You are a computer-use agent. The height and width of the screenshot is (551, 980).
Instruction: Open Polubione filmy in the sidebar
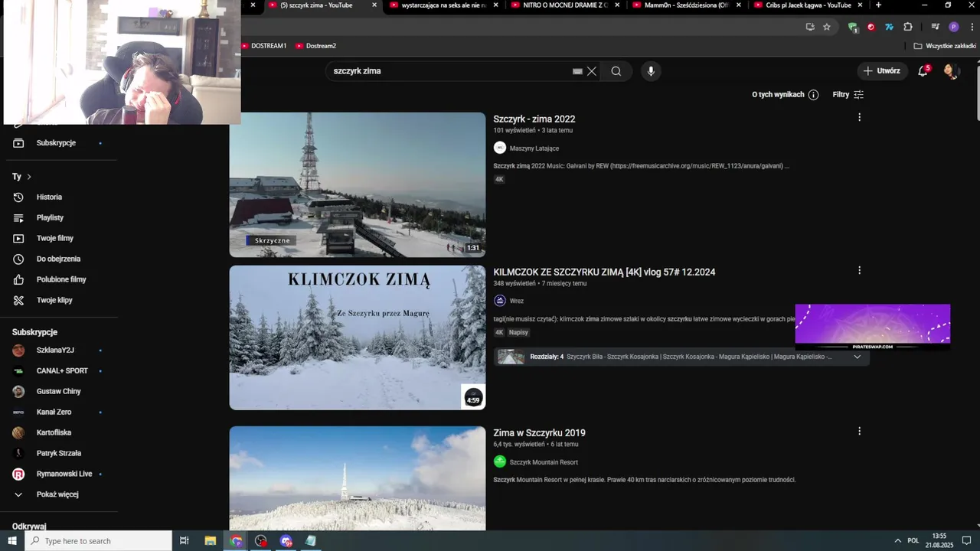(x=61, y=279)
